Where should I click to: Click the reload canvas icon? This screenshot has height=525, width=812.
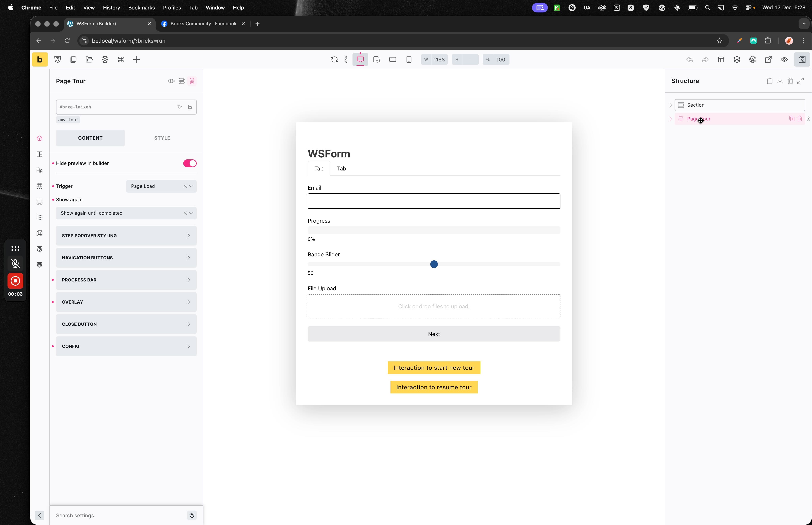pyautogui.click(x=334, y=60)
